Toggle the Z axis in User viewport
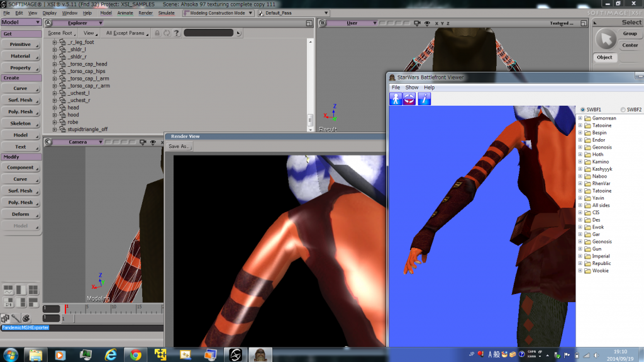 [x=448, y=23]
